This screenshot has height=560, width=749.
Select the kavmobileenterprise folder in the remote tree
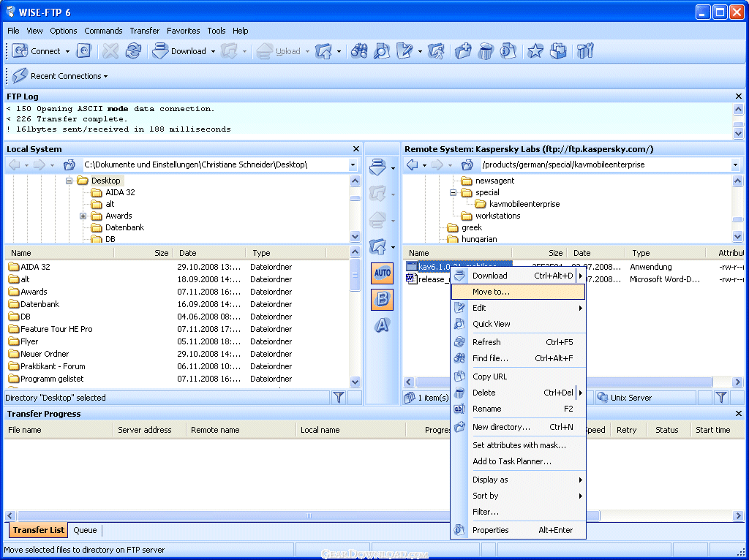point(524,204)
